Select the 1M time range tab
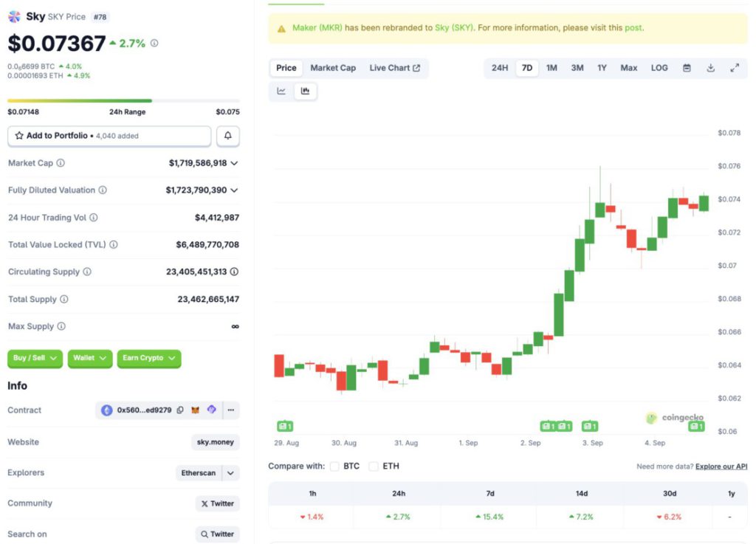756x544 pixels. pyautogui.click(x=551, y=68)
